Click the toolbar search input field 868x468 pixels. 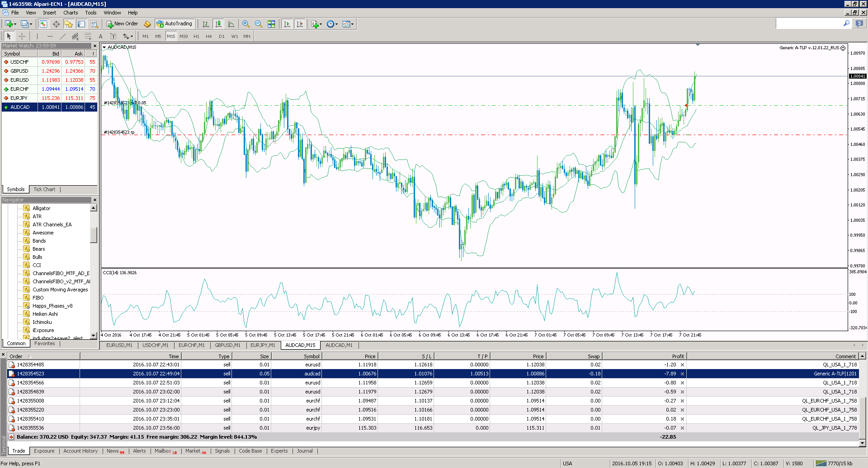point(809,23)
